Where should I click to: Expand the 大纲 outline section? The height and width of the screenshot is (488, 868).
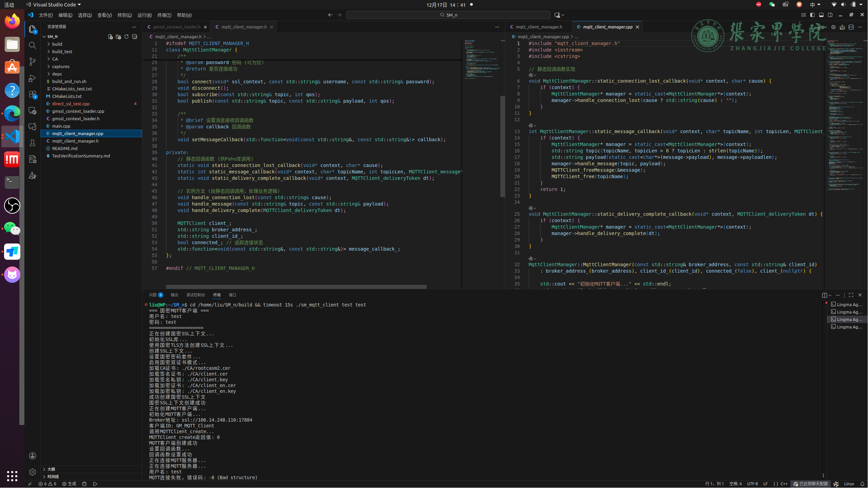(51, 469)
